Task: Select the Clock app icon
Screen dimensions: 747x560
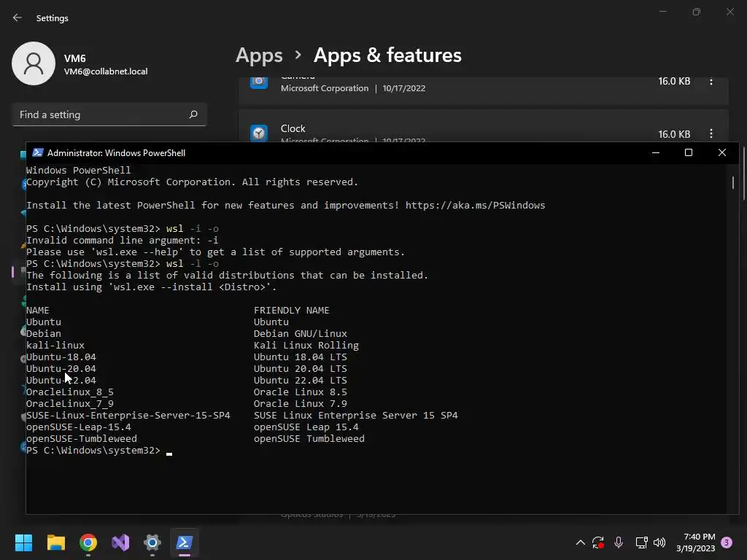Action: 259,133
